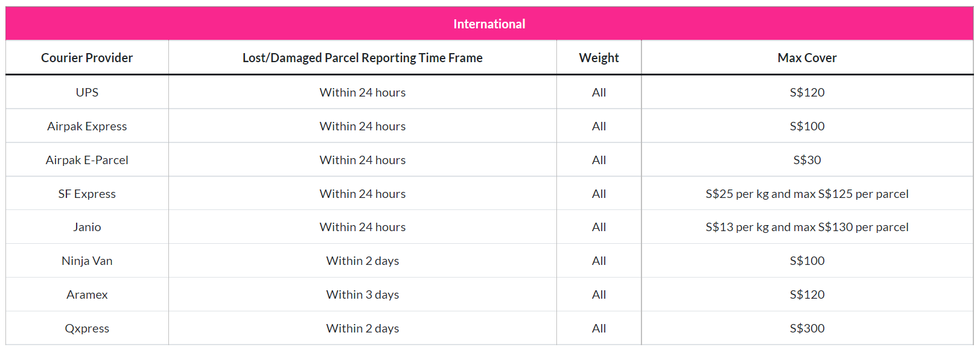This screenshot has height=350, width=980.
Task: Select the UPS courier cell
Action: (87, 92)
